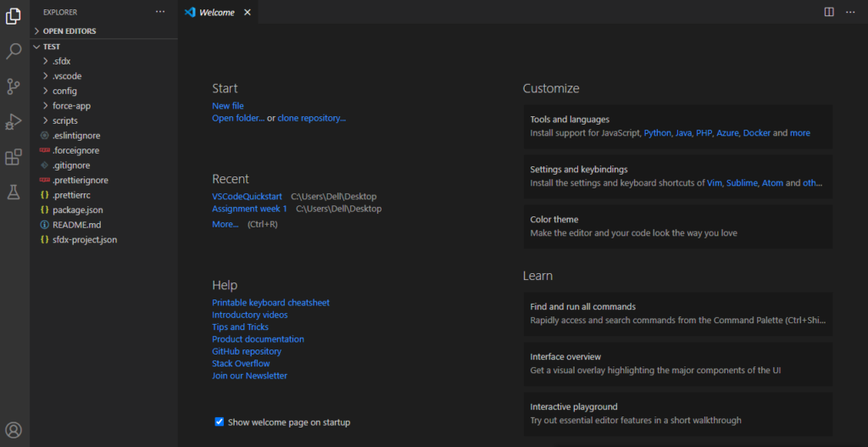Click Join our Newsletter link
This screenshot has height=447, width=868.
(x=250, y=376)
